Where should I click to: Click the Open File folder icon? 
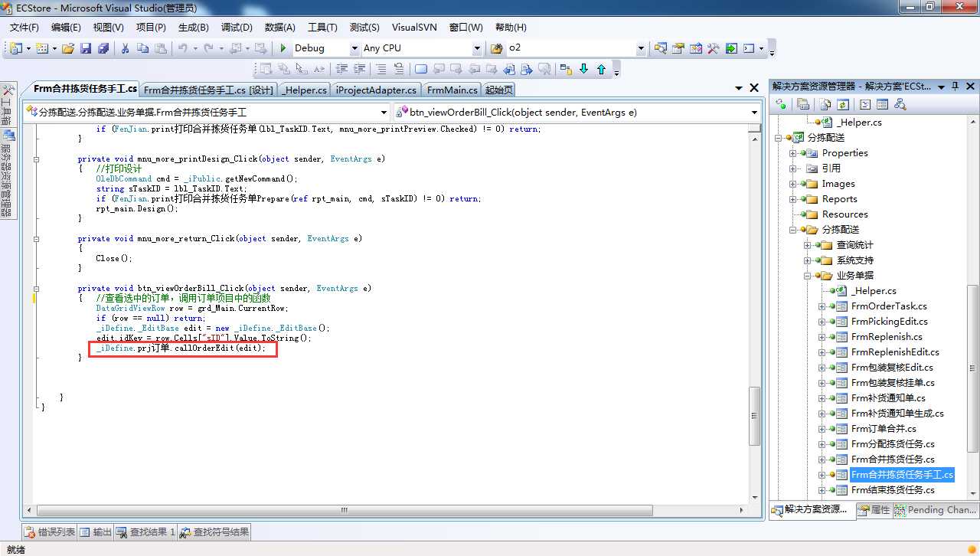(68, 48)
